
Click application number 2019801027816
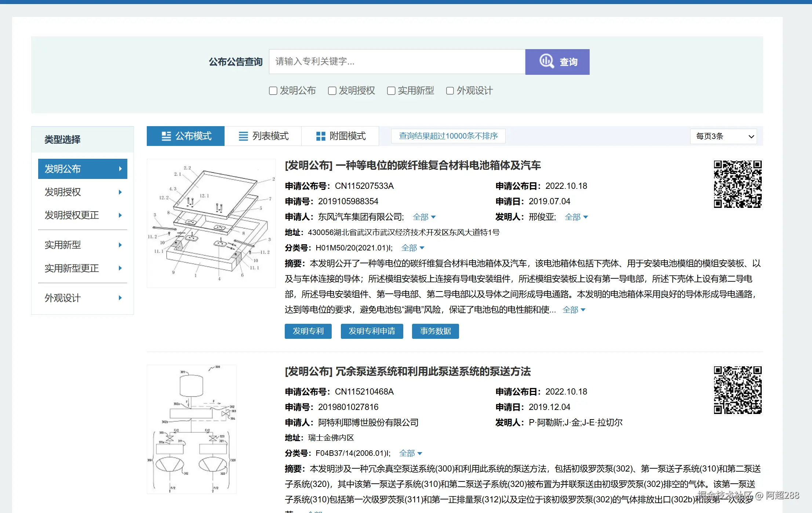348,407
